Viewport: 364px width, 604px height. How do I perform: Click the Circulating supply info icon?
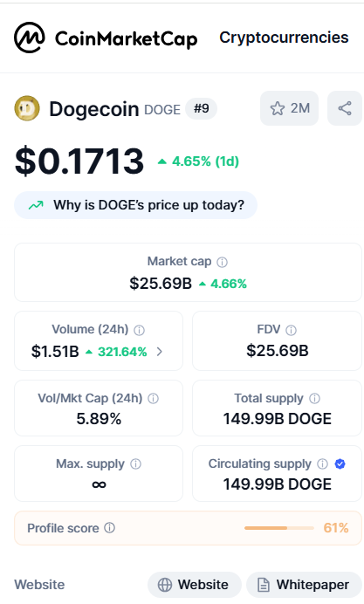(x=322, y=463)
